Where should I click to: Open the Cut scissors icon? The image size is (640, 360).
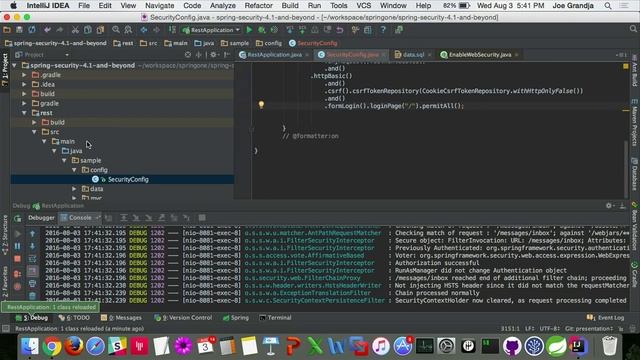(75, 30)
